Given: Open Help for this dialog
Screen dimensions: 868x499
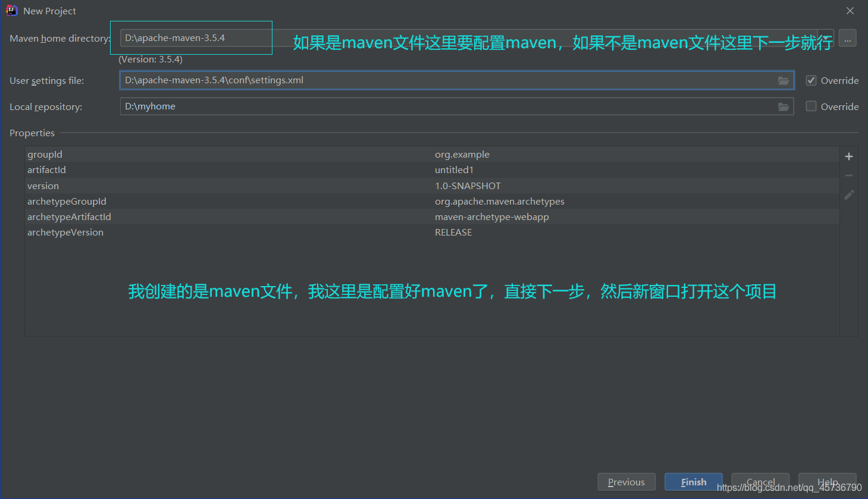Looking at the screenshot, I should pos(828,482).
